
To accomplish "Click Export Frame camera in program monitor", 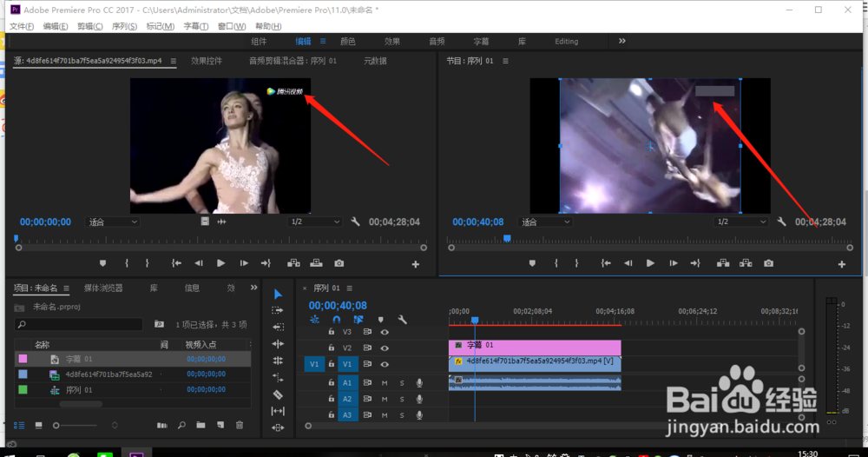I will tap(768, 263).
